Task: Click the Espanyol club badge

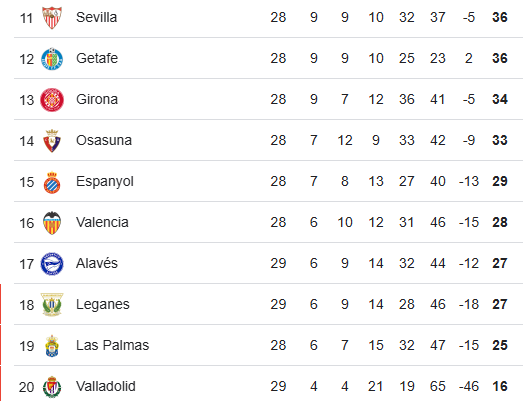Action: (52, 182)
